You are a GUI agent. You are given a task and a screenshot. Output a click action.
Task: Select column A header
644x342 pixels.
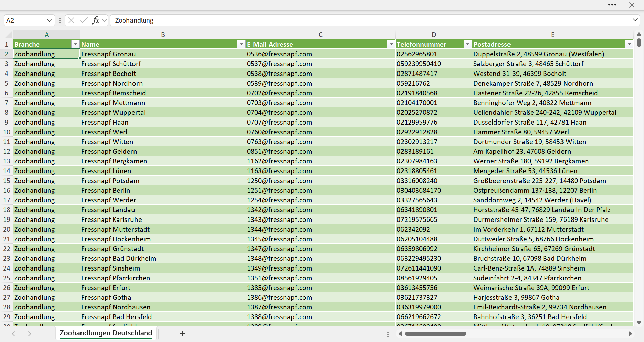[x=47, y=35]
